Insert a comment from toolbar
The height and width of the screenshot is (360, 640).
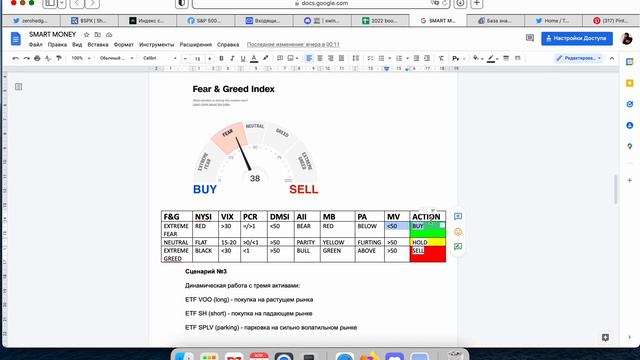280,58
